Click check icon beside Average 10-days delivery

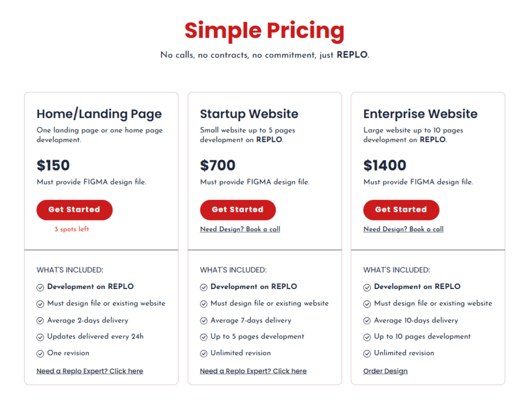click(367, 321)
